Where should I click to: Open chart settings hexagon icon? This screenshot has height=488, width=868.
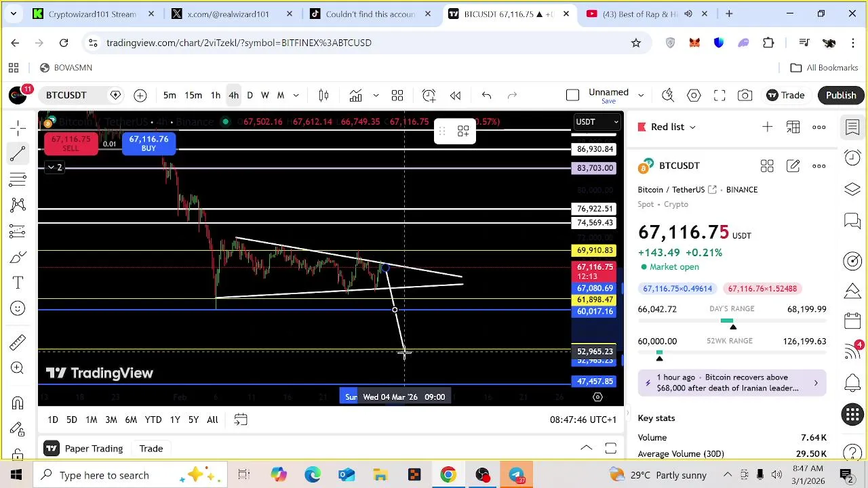[694, 96]
